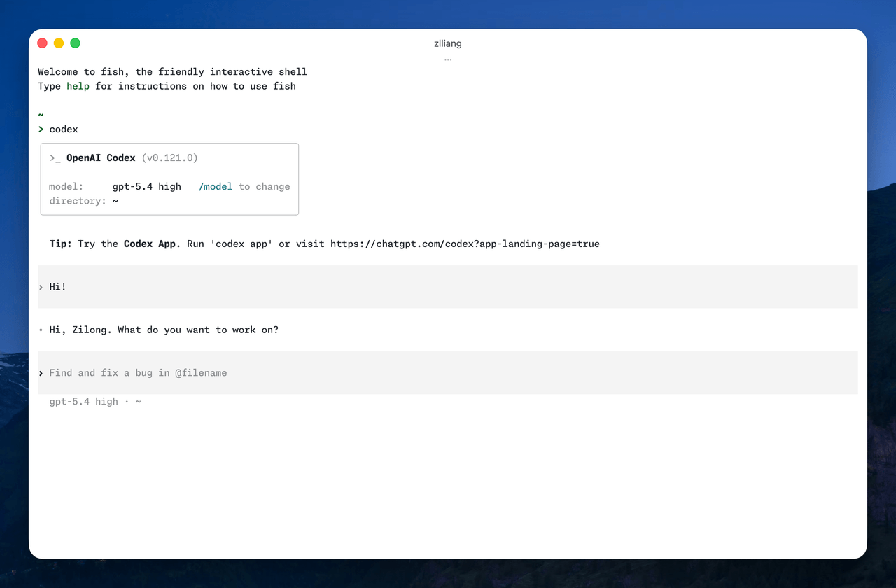Click the ">_" terminal icon beside OpenAI Codex
Screen dimensions: 896x588
55,158
